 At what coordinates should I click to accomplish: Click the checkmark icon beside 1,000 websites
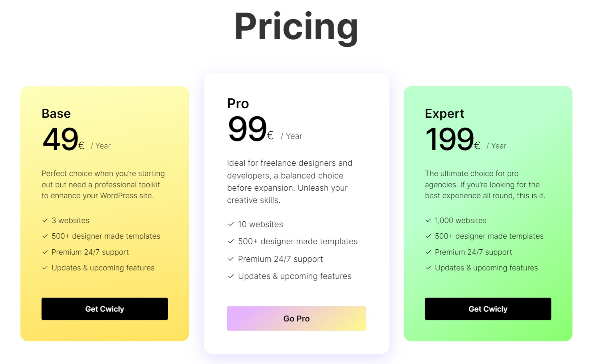tap(428, 220)
